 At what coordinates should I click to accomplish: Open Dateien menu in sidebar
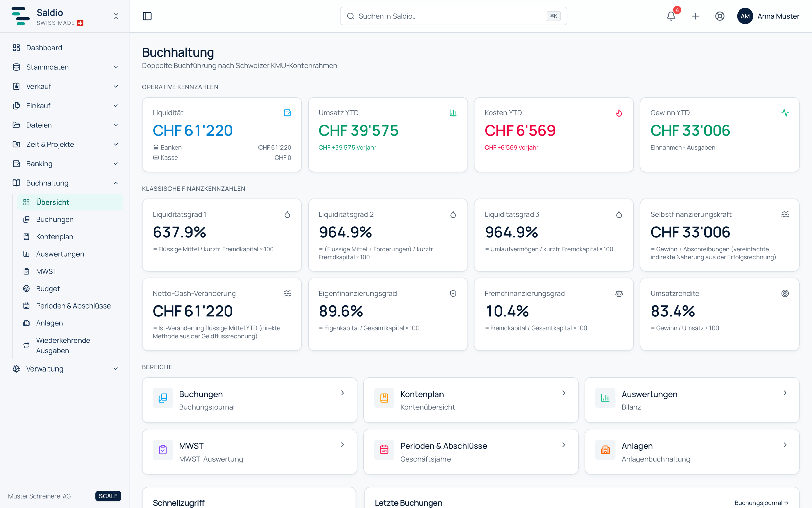click(x=65, y=125)
